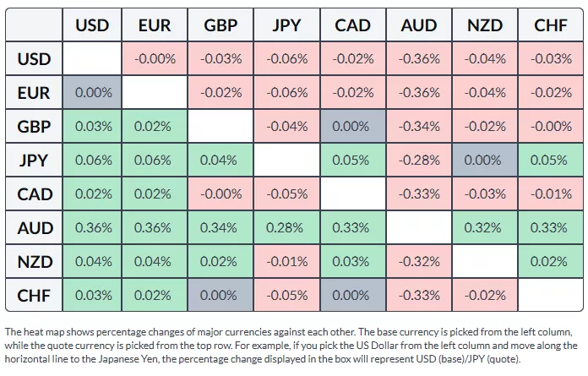Select the NZD/AUD cell showing -0.32%
588x376 pixels.
point(418,262)
